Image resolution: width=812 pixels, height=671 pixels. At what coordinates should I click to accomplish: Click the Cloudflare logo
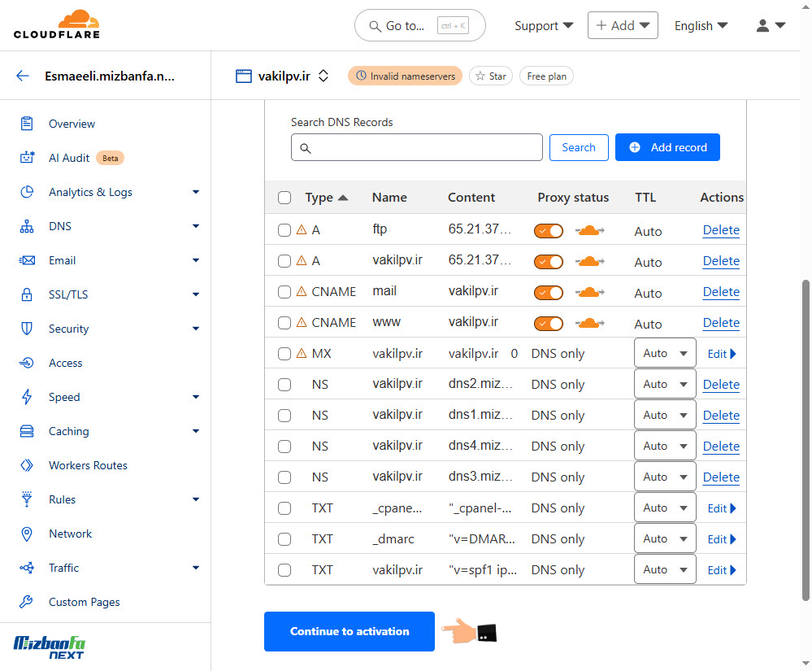click(x=56, y=24)
